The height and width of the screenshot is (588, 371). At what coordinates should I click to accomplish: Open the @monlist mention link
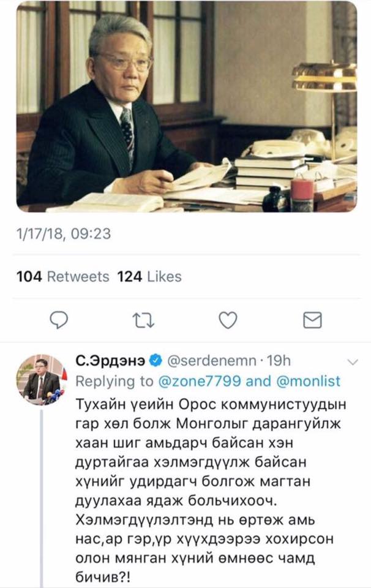tap(309, 381)
